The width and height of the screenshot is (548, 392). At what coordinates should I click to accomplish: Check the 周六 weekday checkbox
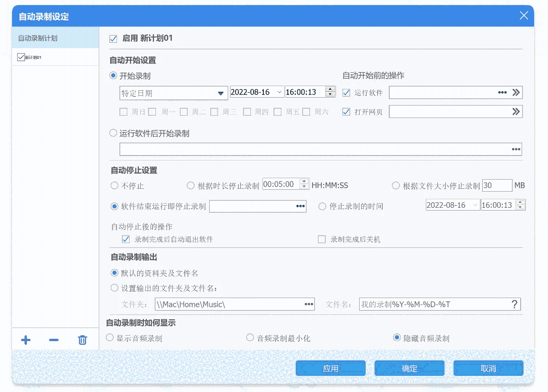[307, 112]
